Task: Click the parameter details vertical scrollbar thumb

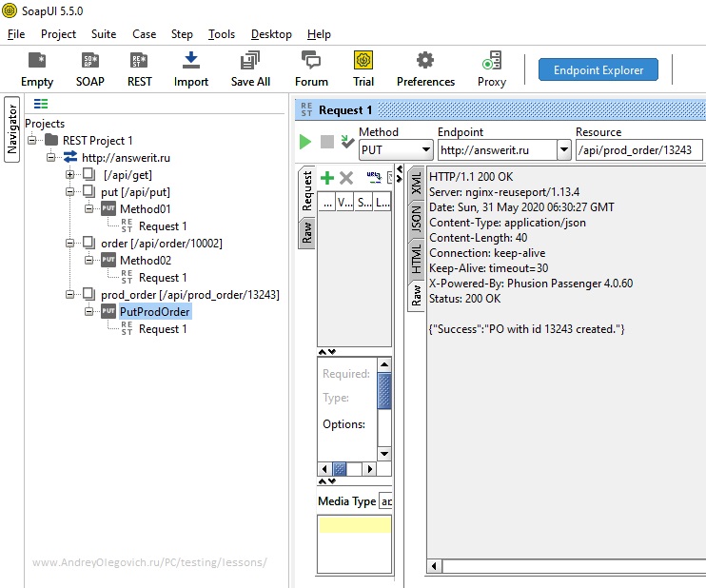Action: pos(384,390)
